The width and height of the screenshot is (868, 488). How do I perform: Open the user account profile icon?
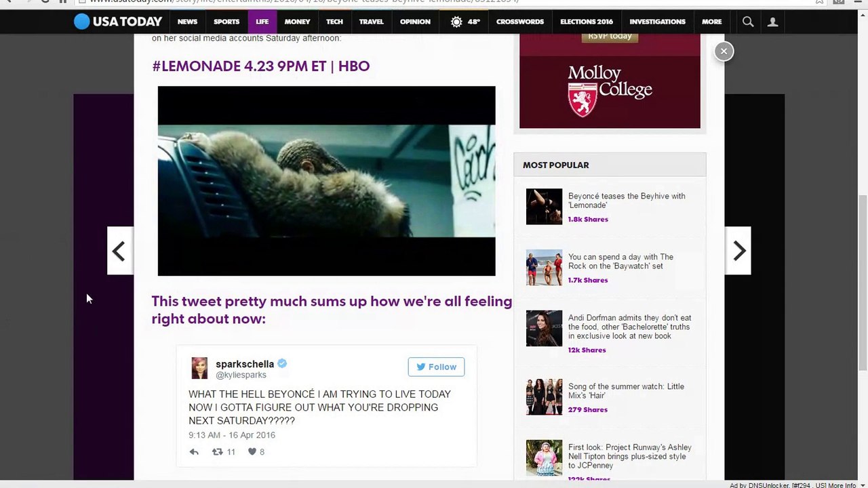pyautogui.click(x=772, y=22)
